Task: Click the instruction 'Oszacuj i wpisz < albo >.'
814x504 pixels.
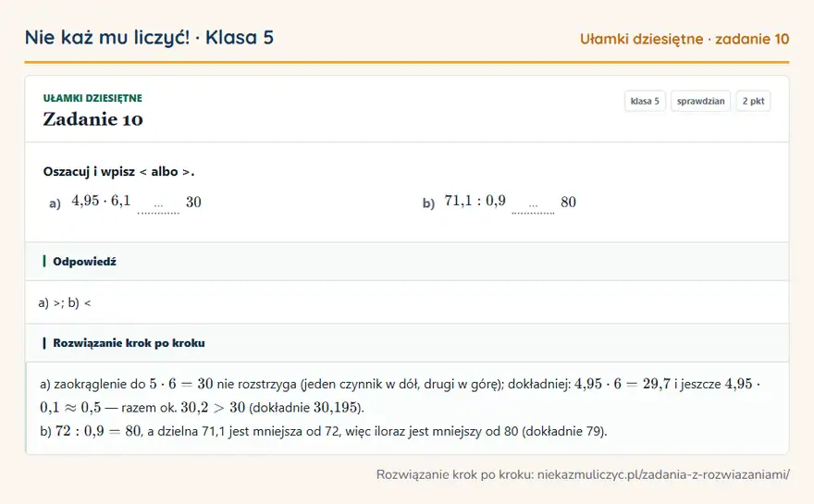Action: click(119, 172)
